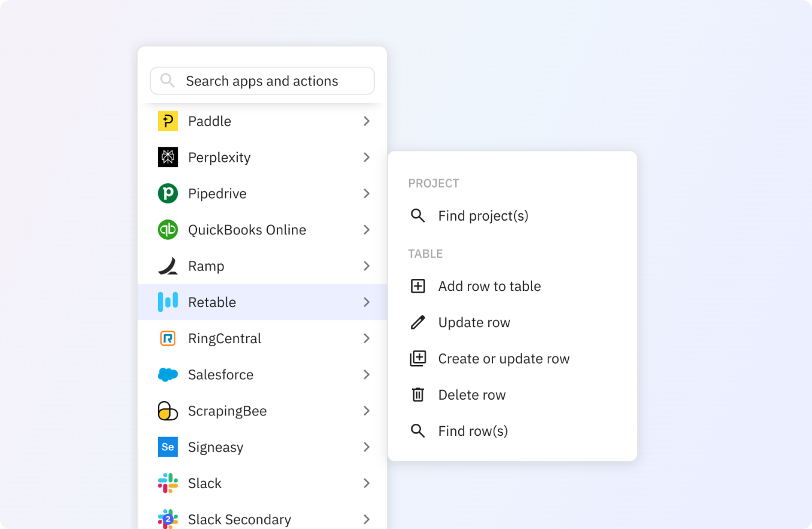Viewport: 812px width, 529px height.
Task: Open the Ramp app entry
Action: tap(262, 266)
